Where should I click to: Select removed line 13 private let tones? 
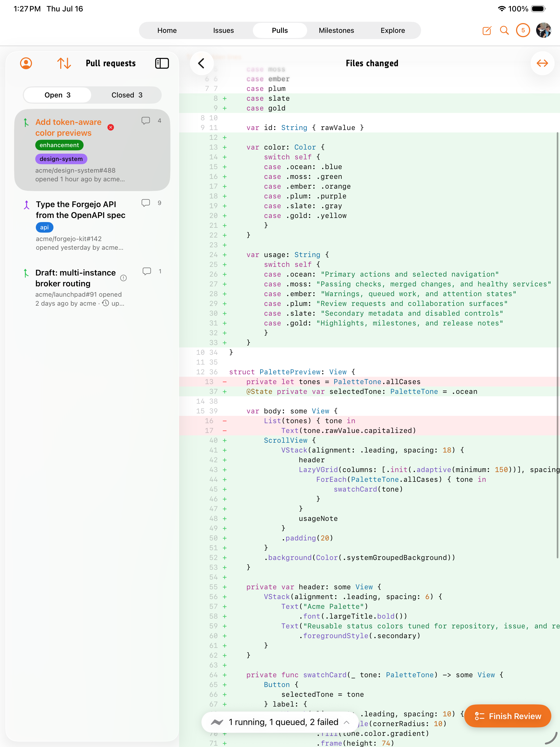coord(370,382)
